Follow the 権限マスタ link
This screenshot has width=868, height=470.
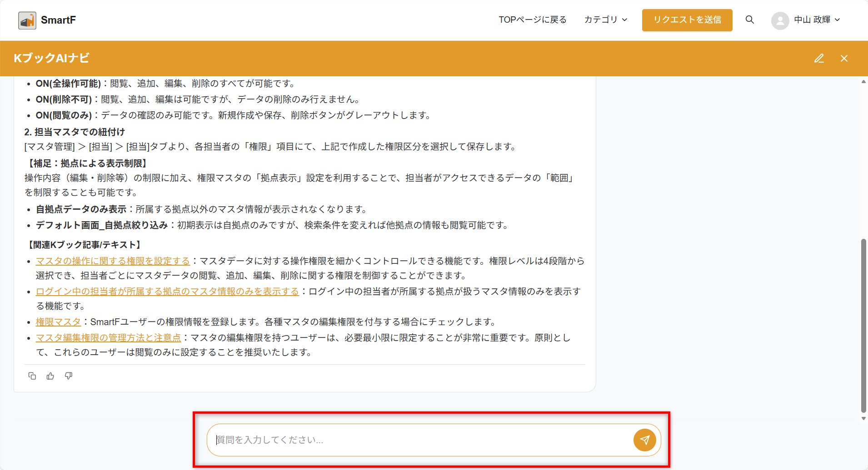pos(58,322)
